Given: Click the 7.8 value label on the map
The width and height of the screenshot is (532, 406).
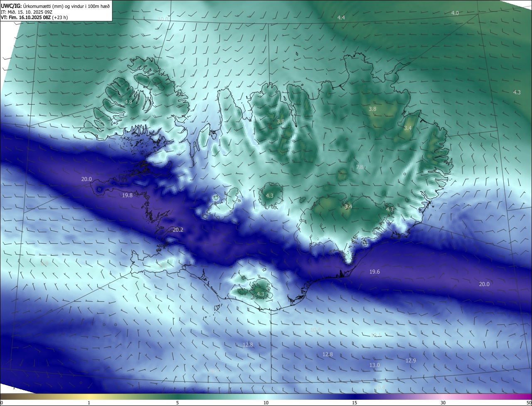Looking at the screenshot, I should (360, 167).
